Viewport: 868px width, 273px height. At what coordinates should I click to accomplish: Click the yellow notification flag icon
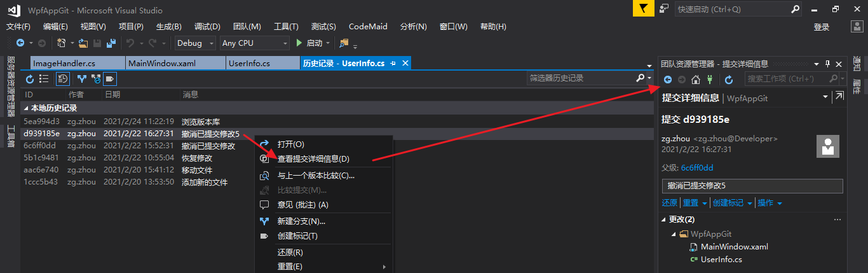point(643,9)
